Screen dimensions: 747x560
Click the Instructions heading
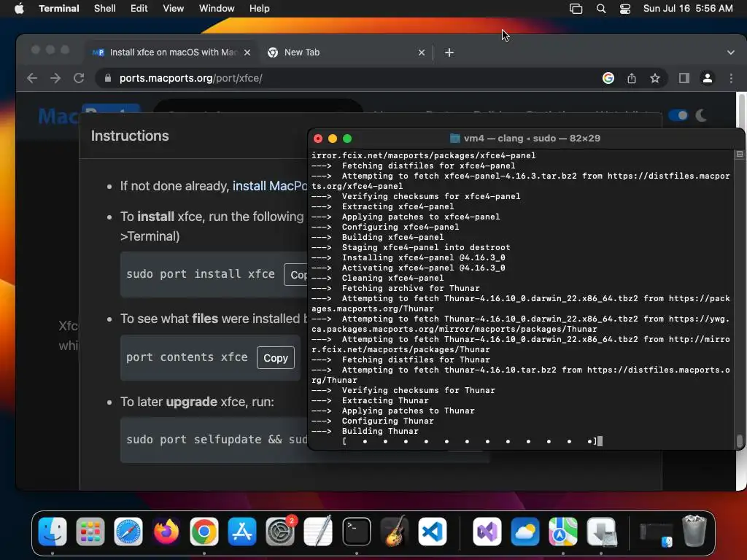click(x=130, y=136)
